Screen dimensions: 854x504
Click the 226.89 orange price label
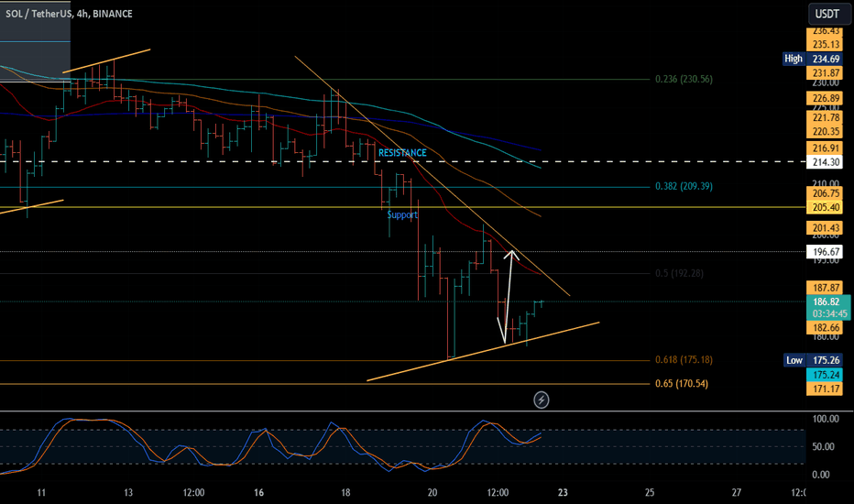point(826,98)
